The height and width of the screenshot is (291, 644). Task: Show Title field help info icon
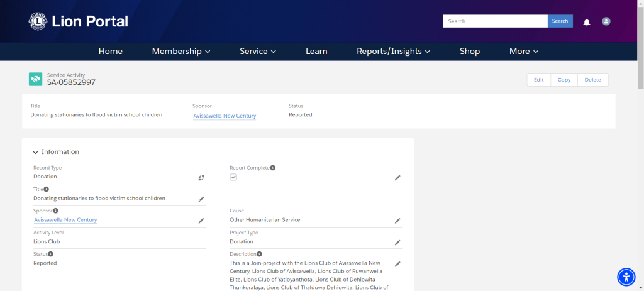(x=47, y=189)
